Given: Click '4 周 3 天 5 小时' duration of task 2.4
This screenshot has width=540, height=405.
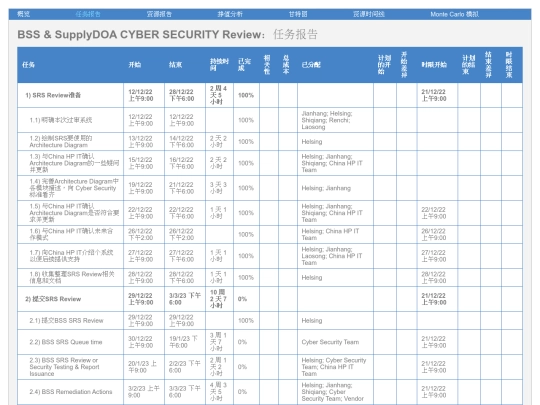Looking at the screenshot, I should [218, 392].
